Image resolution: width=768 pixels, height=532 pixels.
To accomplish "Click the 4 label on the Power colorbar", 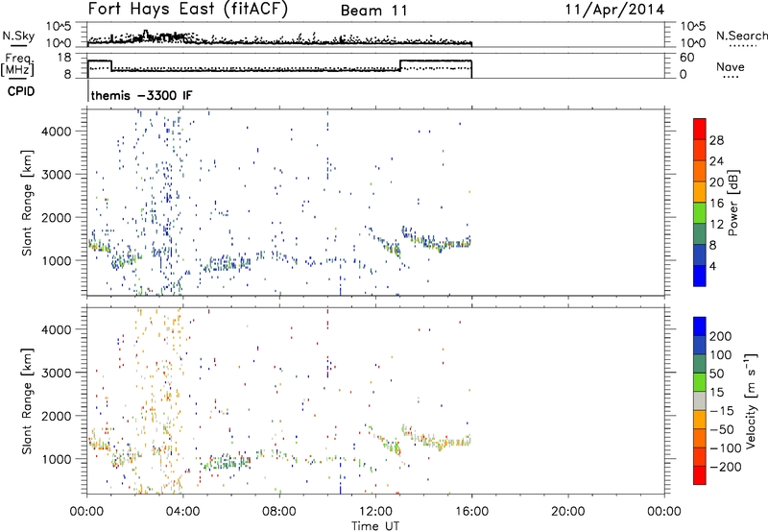I will pos(712,266).
